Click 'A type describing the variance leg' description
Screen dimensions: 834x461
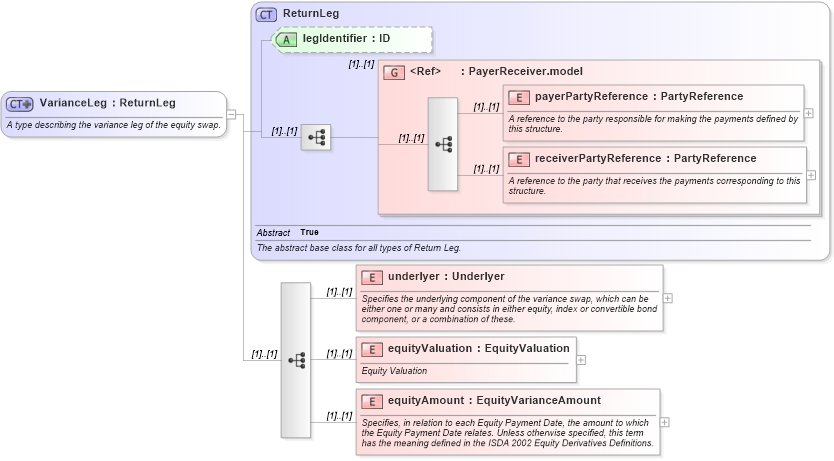113,125
